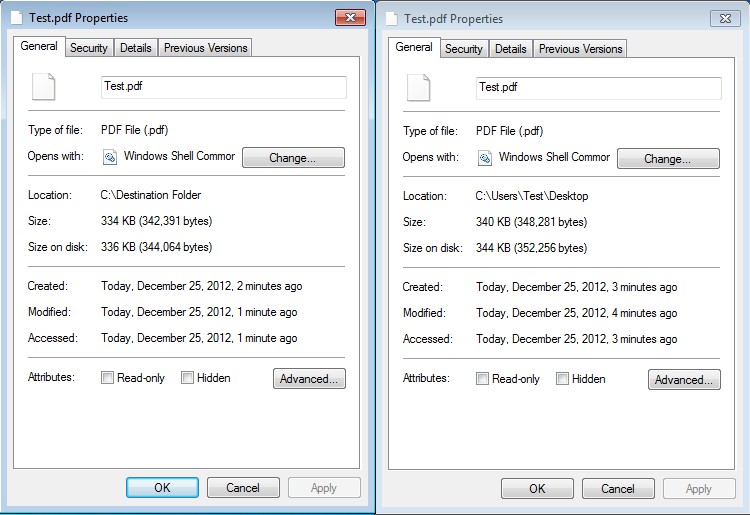Cancel the right Properties dialog
750x515 pixels.
[618, 488]
